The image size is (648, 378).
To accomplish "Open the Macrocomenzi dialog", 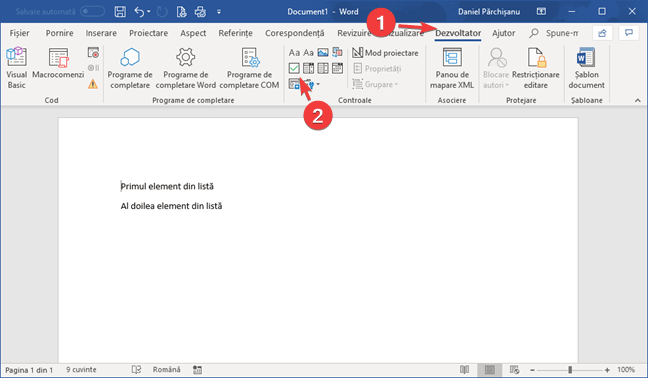I will (58, 63).
